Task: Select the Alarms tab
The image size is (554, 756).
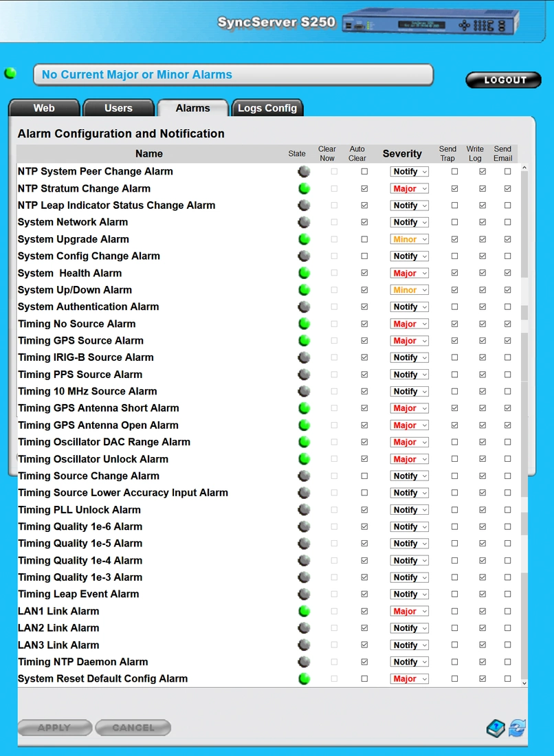Action: (193, 108)
